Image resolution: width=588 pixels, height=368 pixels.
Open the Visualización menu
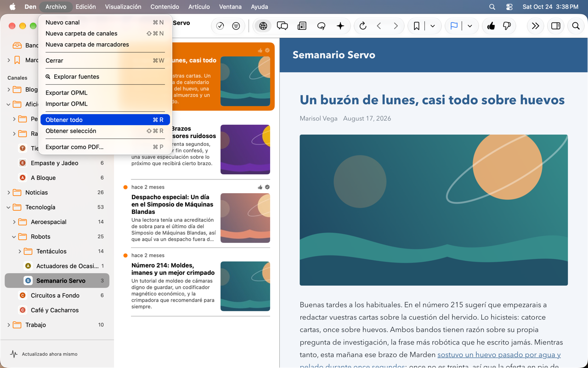[123, 7]
